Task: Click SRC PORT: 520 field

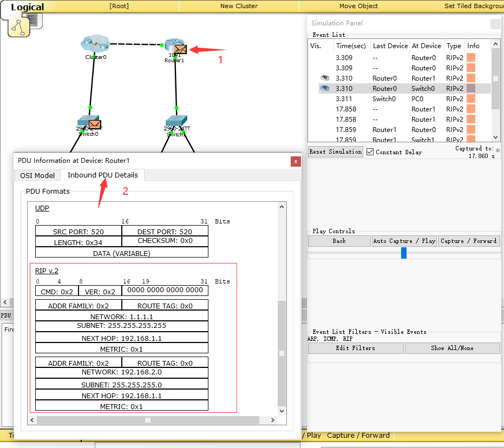Action: tap(78, 231)
